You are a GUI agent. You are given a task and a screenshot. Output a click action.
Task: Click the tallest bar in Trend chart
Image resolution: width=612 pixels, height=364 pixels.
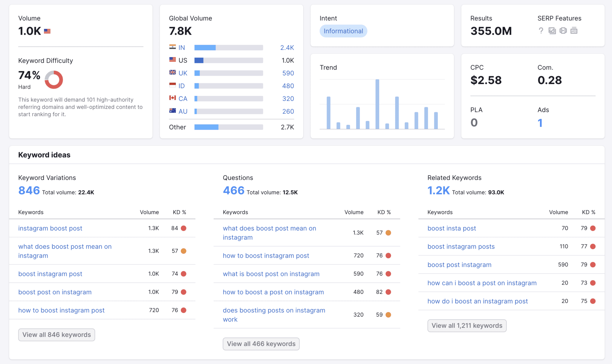tap(377, 104)
